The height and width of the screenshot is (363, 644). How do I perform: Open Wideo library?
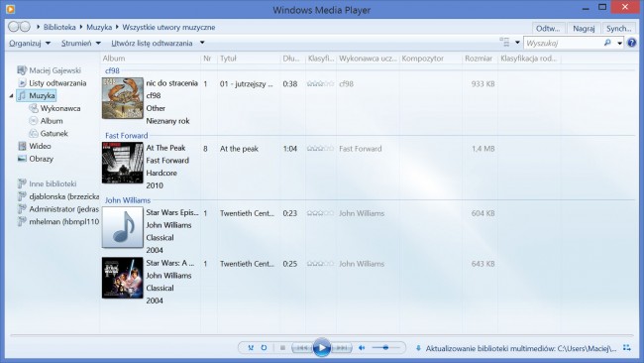pos(40,146)
